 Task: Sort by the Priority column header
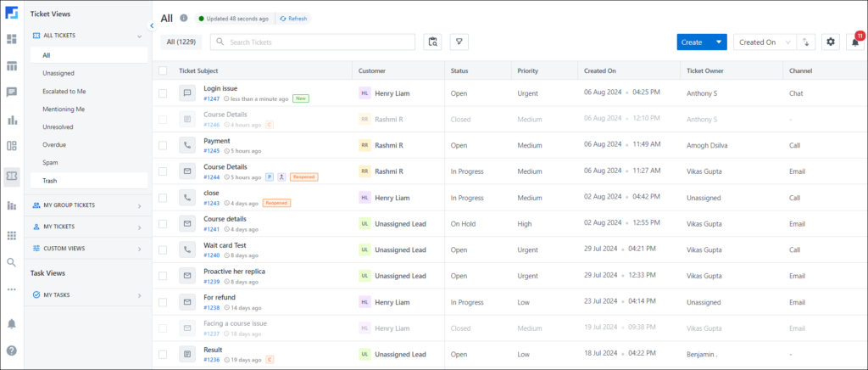[x=527, y=71]
